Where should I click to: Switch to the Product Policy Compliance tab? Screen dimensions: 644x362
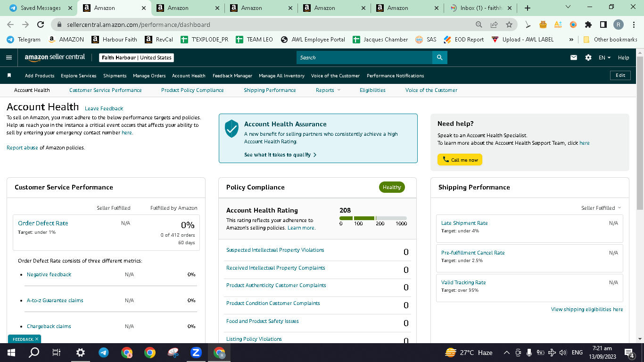(192, 90)
